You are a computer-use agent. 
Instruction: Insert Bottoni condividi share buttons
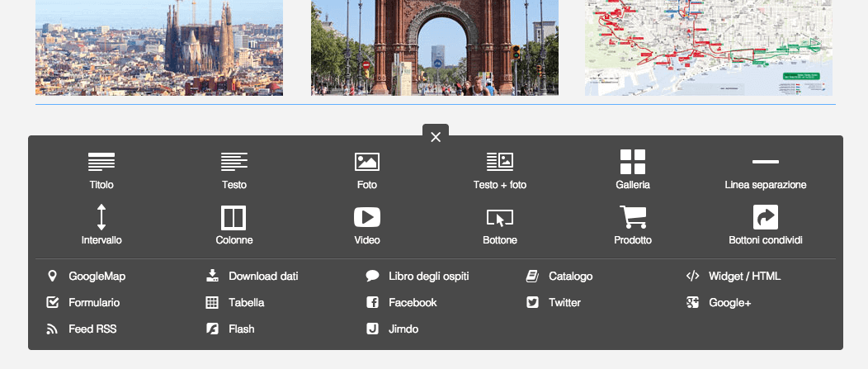766,225
